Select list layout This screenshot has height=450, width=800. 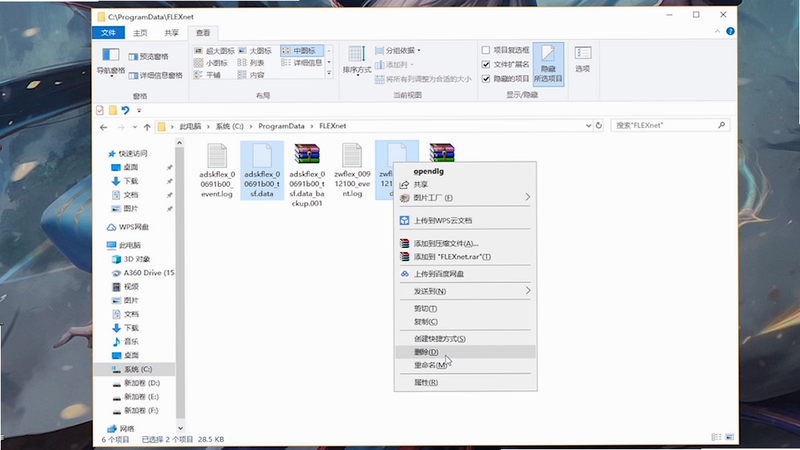click(x=251, y=63)
